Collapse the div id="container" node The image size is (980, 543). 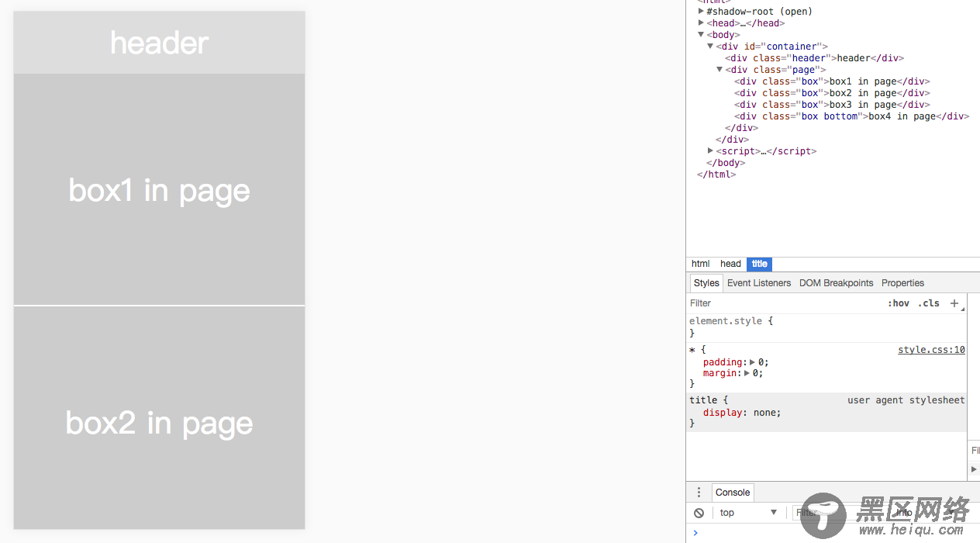pyautogui.click(x=710, y=47)
